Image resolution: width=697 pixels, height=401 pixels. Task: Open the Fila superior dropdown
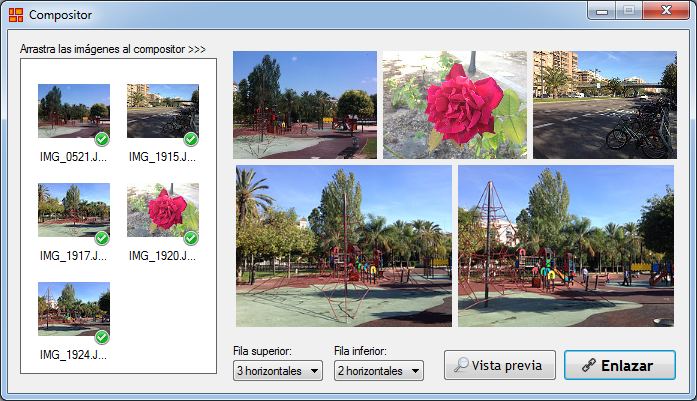(278, 371)
